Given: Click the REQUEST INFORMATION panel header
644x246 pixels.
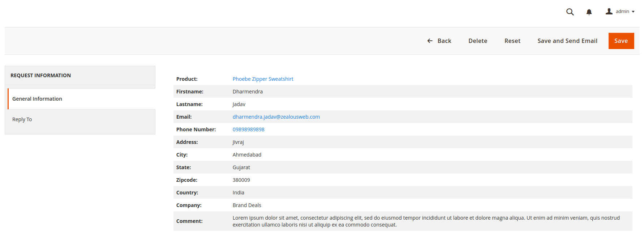Looking at the screenshot, I should [x=40, y=75].
